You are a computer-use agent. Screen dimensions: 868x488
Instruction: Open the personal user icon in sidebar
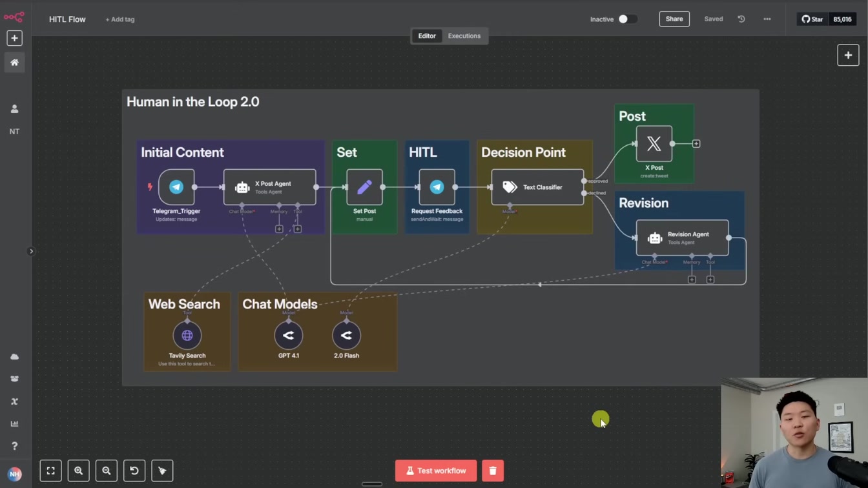click(x=14, y=109)
